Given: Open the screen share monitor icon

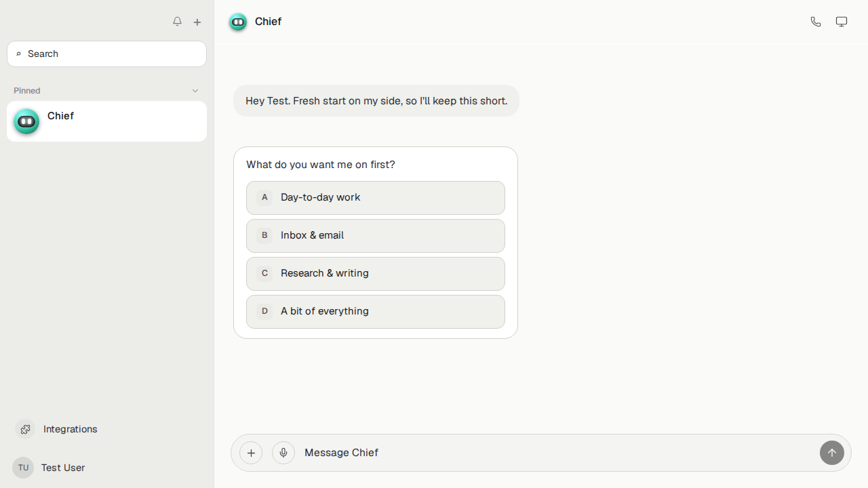Looking at the screenshot, I should pyautogui.click(x=842, y=22).
